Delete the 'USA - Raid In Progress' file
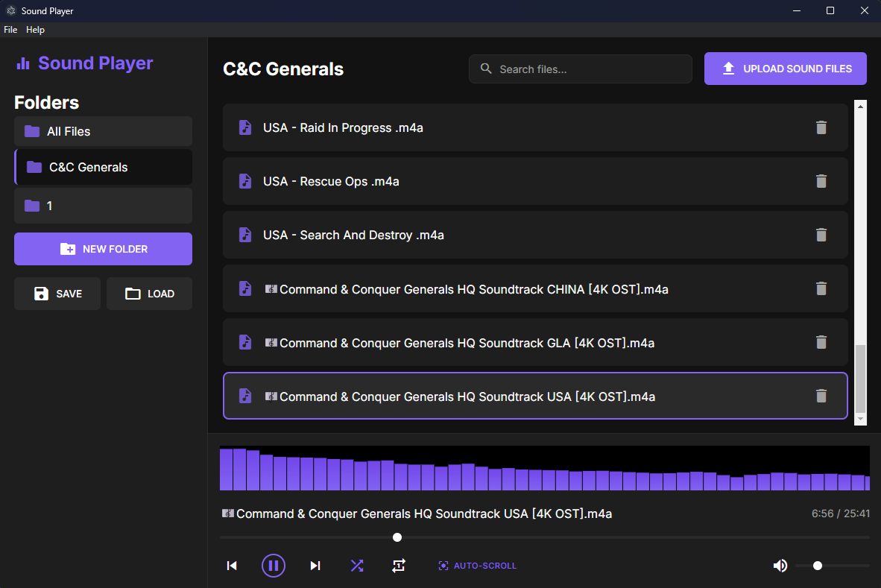 click(x=821, y=127)
